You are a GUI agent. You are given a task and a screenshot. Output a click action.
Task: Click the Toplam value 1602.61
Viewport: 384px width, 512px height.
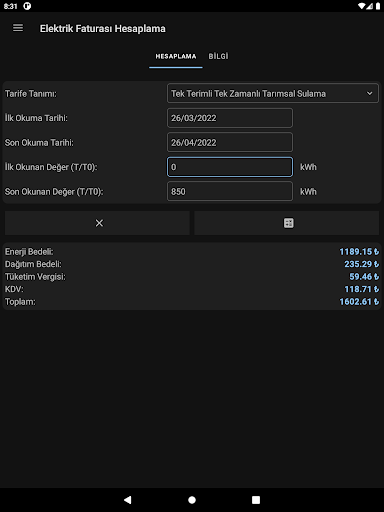tap(359, 302)
